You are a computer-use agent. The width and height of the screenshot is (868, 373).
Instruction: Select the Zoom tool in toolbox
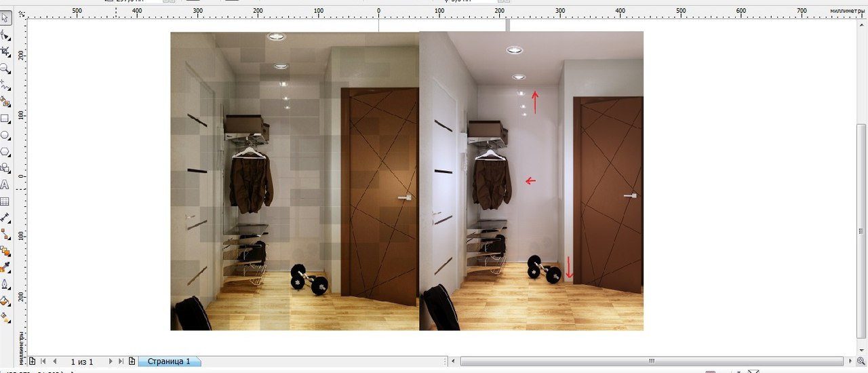pos(5,68)
